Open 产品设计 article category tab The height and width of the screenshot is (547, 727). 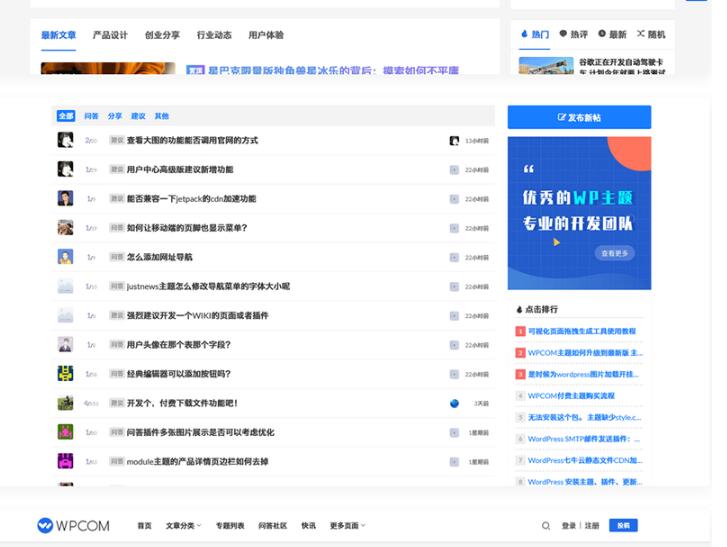coord(110,35)
